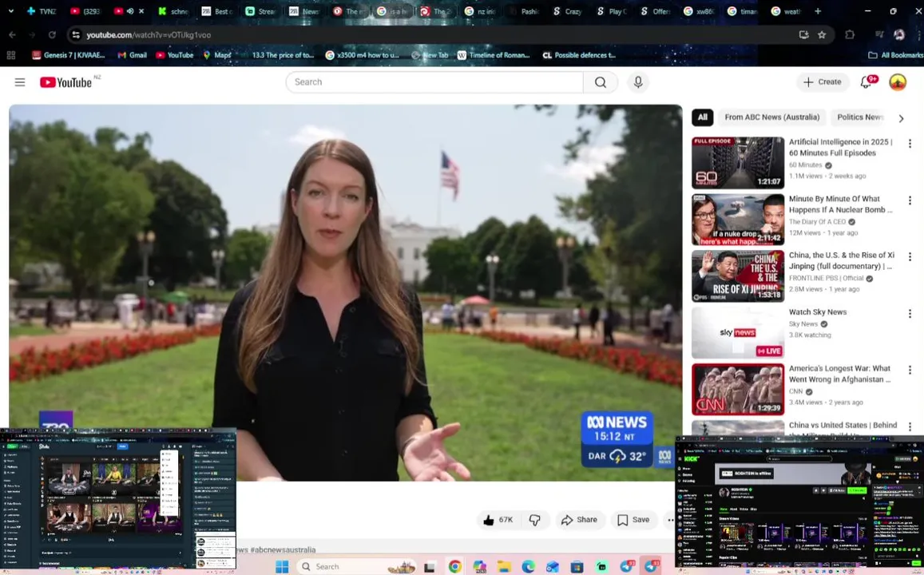Image resolution: width=924 pixels, height=575 pixels.
Task: Launch Microsoft Edge from the taskbar
Action: point(528,566)
